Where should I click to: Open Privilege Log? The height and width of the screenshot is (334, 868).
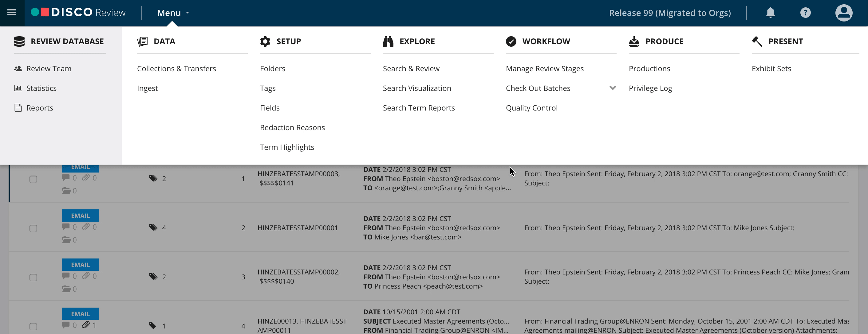click(x=650, y=88)
